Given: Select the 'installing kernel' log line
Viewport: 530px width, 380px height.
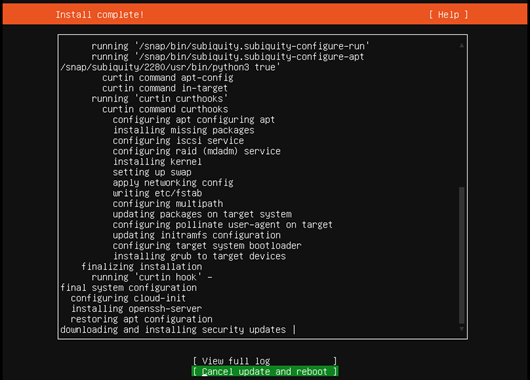Looking at the screenshot, I should coord(157,162).
